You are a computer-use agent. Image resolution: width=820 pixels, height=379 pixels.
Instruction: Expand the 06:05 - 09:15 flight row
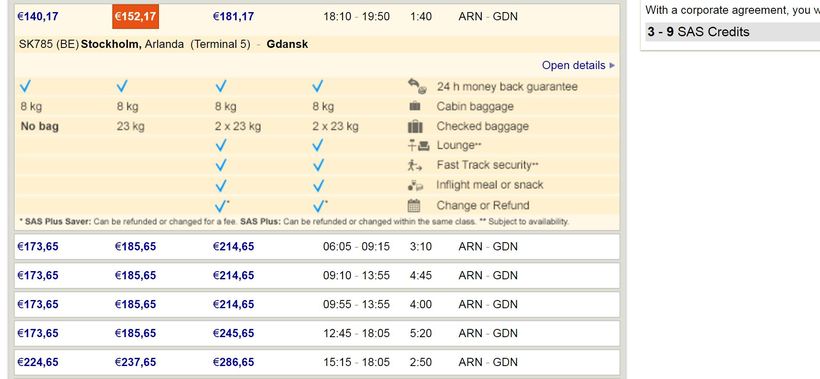[316, 247]
